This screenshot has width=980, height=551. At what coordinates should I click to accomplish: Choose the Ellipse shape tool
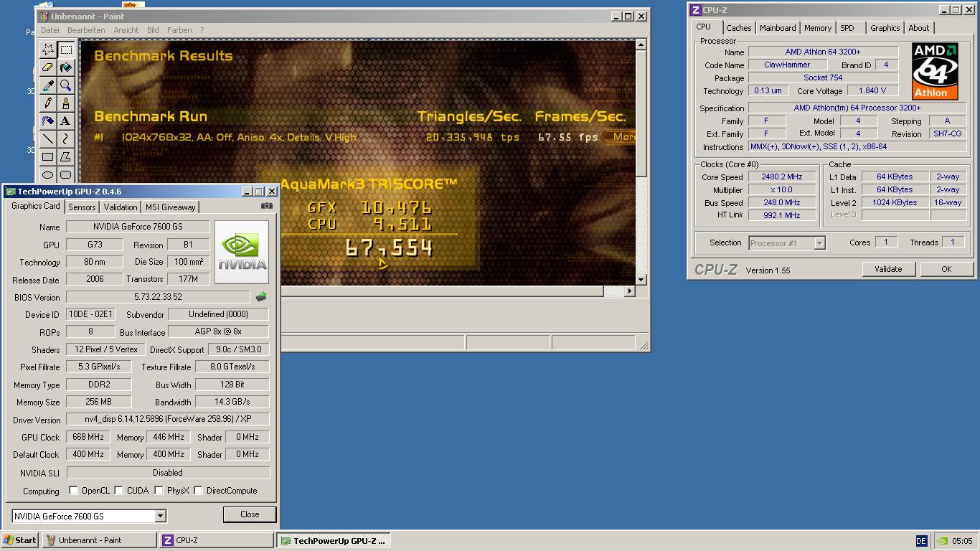tap(47, 174)
